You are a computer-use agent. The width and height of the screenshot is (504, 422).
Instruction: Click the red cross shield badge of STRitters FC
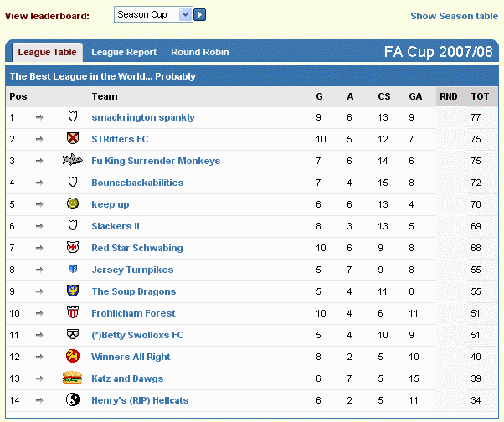point(73,138)
